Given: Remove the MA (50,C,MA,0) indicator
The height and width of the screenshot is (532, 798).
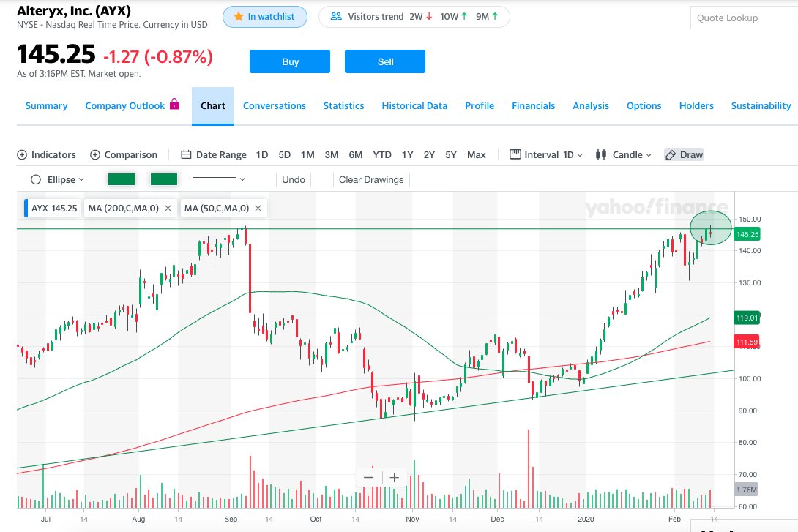Looking at the screenshot, I should tap(258, 208).
